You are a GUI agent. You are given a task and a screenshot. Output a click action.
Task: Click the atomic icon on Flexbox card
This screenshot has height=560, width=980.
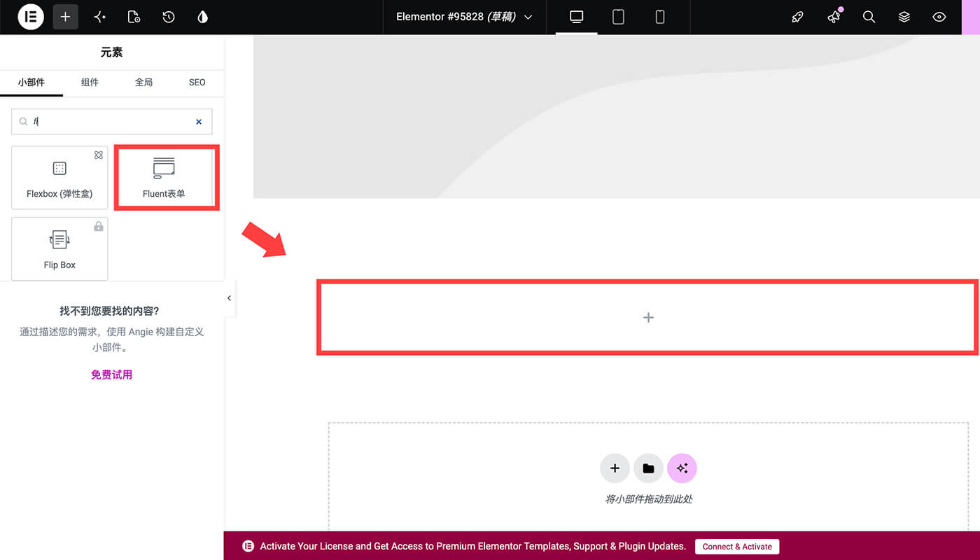point(99,155)
